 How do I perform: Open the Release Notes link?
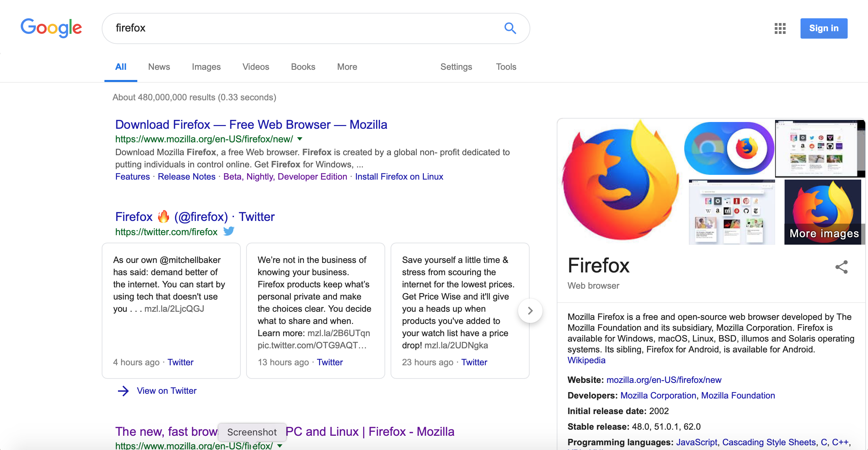click(186, 177)
